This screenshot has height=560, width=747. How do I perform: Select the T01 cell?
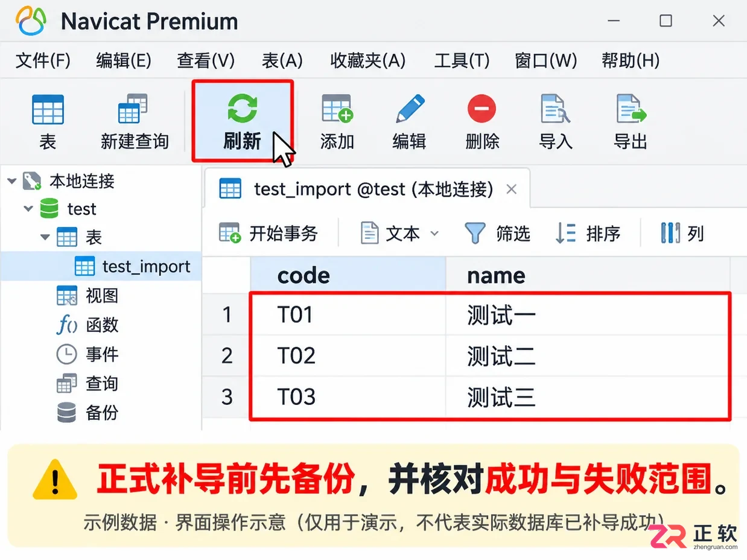pyautogui.click(x=348, y=314)
